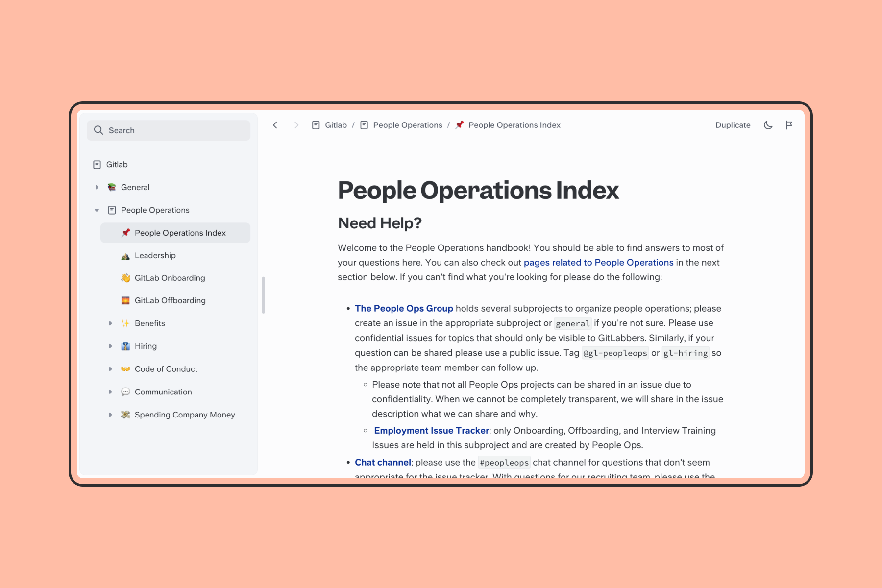Navigate forward with the right arrow

click(296, 125)
